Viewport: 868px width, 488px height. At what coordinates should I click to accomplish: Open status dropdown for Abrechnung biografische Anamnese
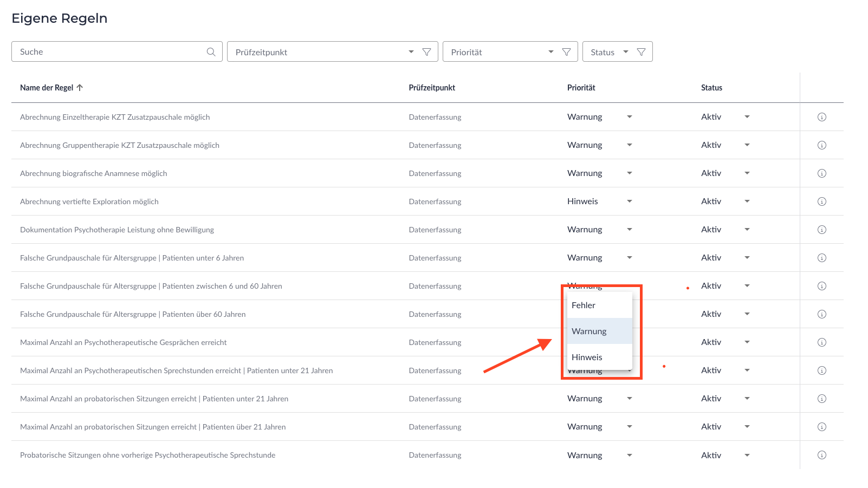tap(747, 173)
